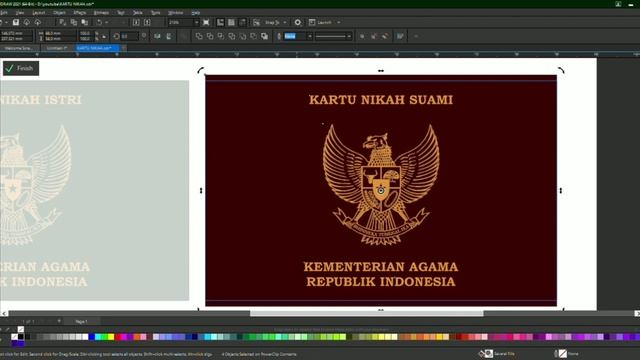Click the left-pointing arrow at the horizontal scrollbar's end
This screenshot has height=360, width=640.
click(x=4, y=313)
